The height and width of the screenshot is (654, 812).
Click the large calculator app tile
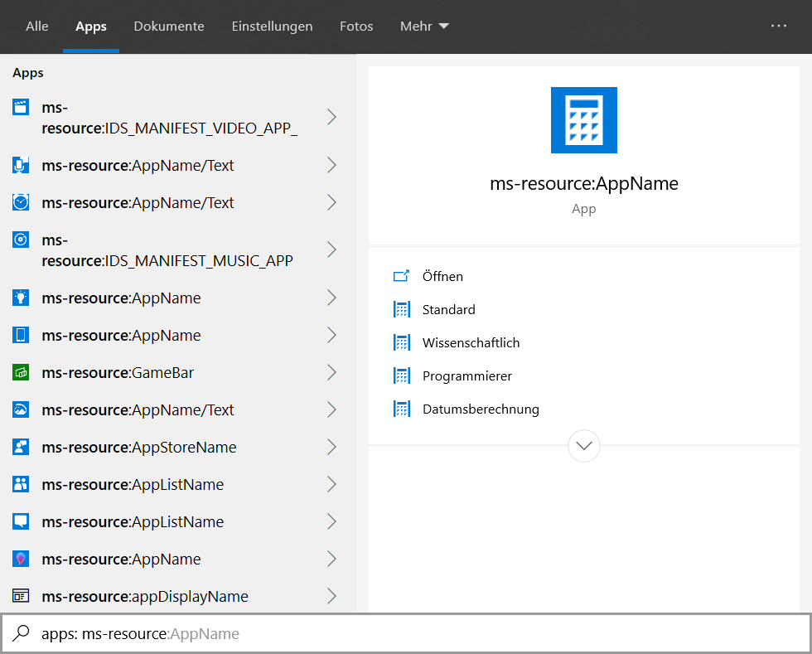click(583, 120)
